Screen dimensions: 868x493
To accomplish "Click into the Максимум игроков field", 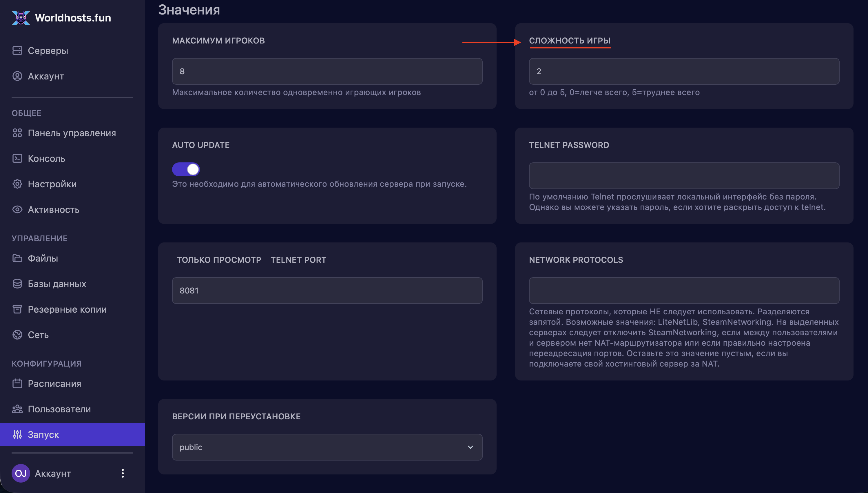I will pyautogui.click(x=327, y=71).
